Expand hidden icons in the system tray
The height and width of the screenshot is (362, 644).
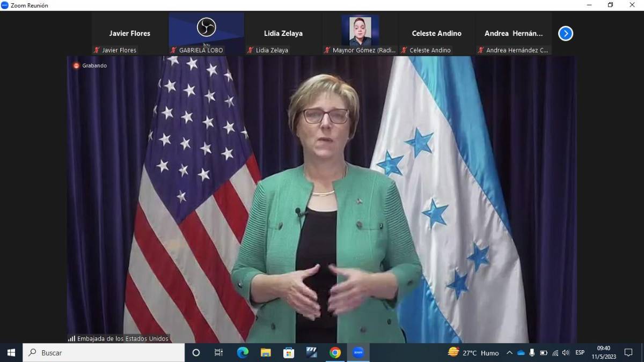point(509,352)
